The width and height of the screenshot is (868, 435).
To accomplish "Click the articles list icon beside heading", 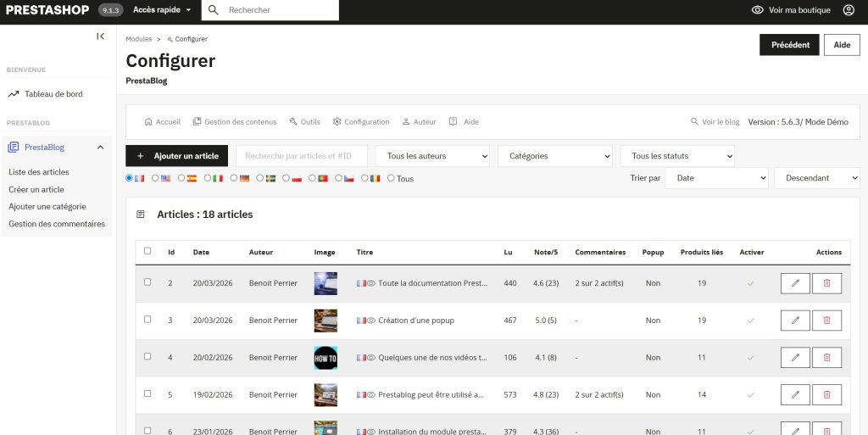I will click(141, 215).
